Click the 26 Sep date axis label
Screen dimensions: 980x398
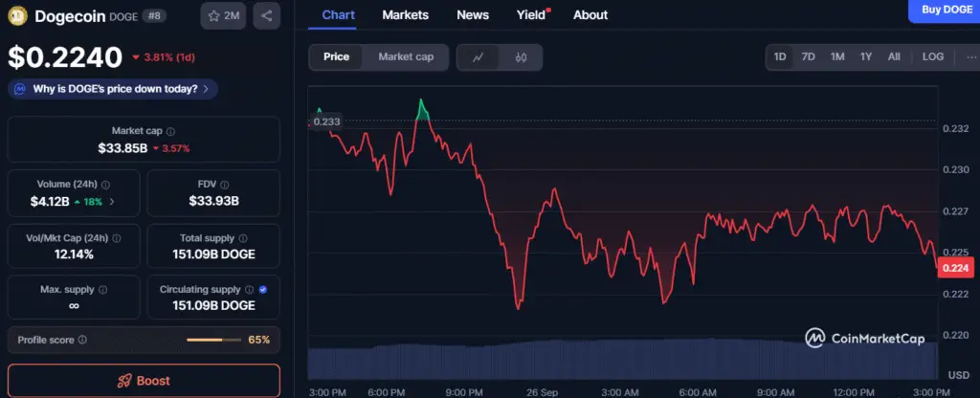542,391
